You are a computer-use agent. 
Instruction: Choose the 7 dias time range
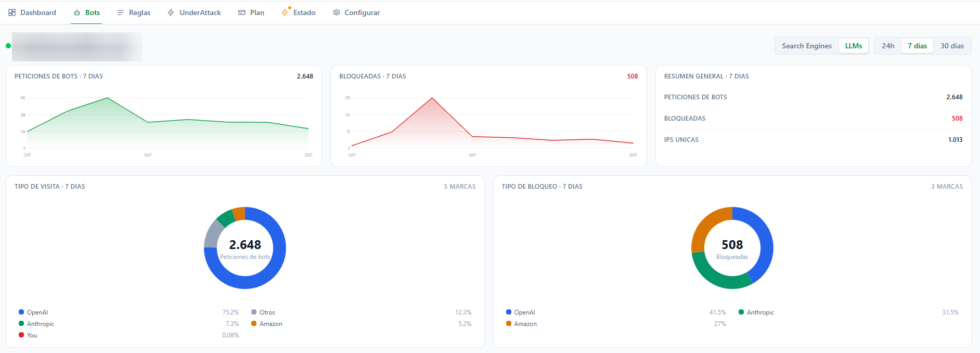(x=918, y=46)
